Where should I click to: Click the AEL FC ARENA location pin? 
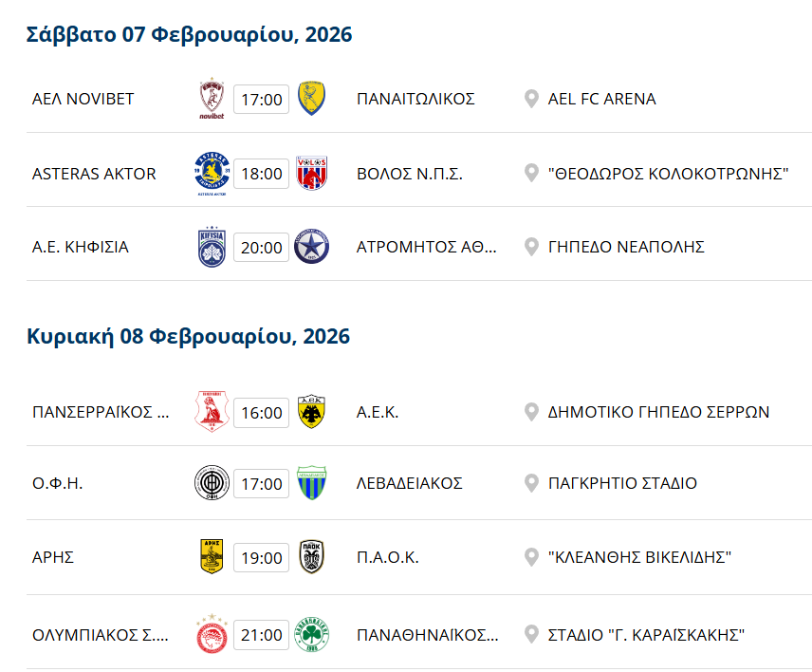pyautogui.click(x=531, y=99)
